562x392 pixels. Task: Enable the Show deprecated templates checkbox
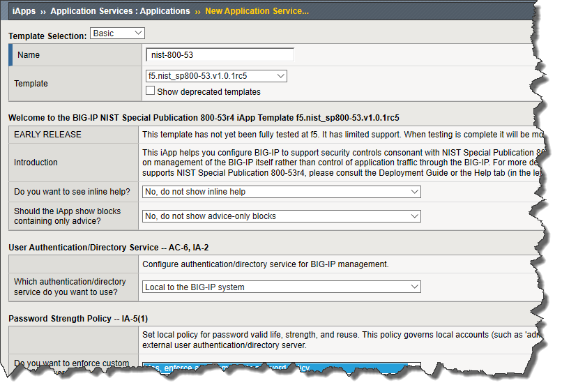tap(150, 91)
